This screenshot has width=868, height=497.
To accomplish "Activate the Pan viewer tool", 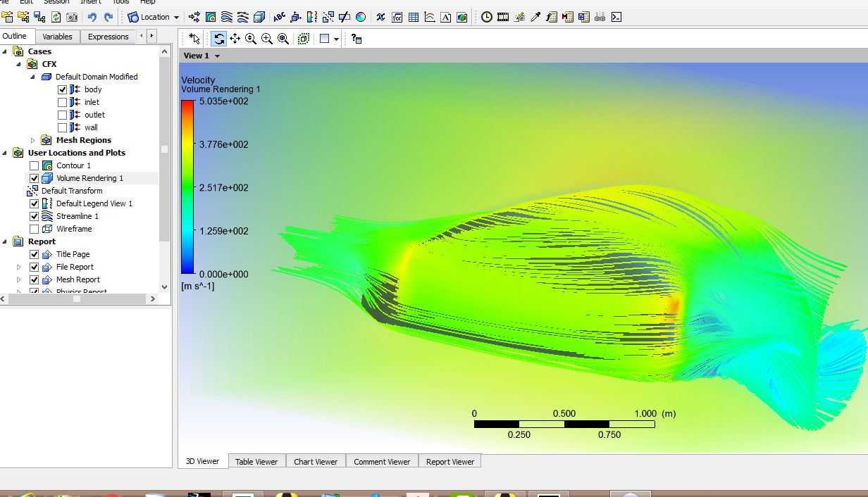I will [x=235, y=39].
